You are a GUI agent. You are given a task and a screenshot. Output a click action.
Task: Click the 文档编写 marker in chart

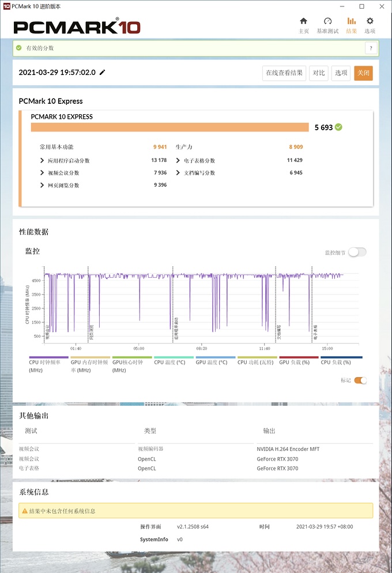pyautogui.click(x=279, y=332)
